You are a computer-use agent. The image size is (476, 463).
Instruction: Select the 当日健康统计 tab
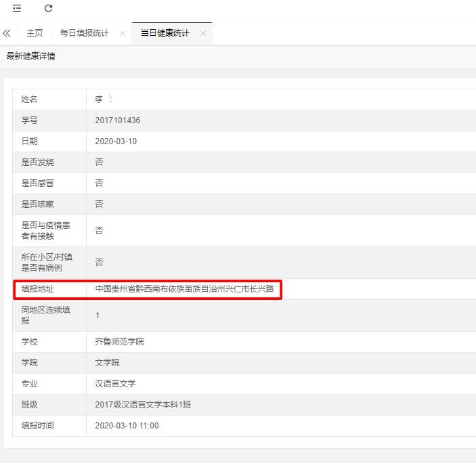click(165, 34)
